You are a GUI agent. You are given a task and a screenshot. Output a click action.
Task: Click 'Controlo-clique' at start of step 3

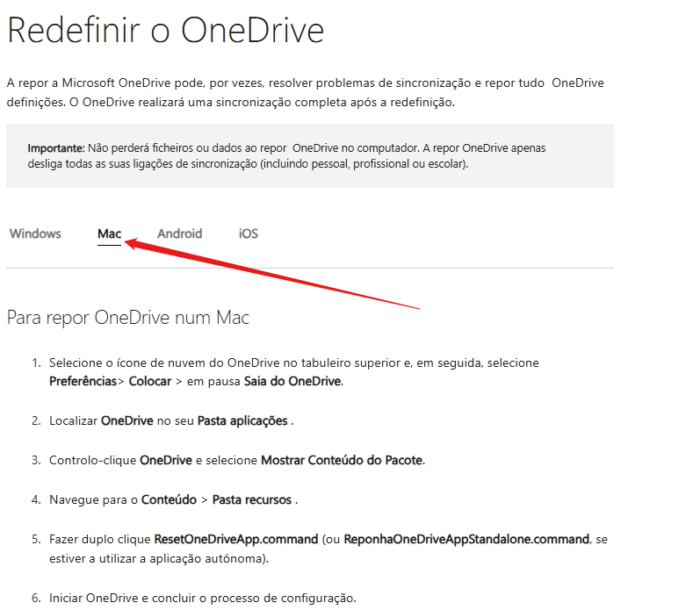coord(92,460)
